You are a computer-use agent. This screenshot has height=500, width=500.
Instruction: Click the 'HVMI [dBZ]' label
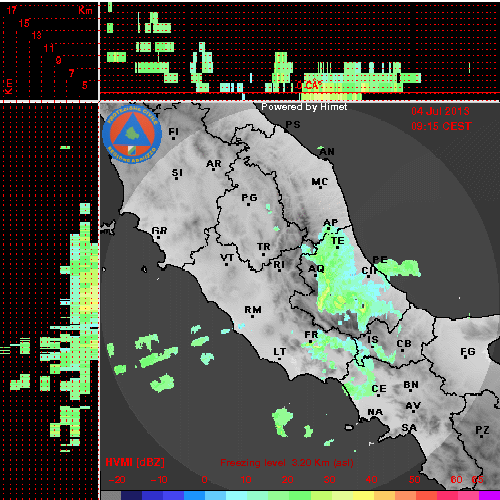pyautogui.click(x=135, y=462)
